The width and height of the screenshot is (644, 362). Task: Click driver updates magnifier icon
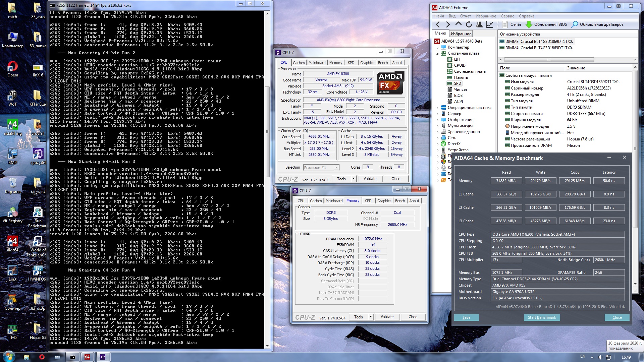pos(575,24)
